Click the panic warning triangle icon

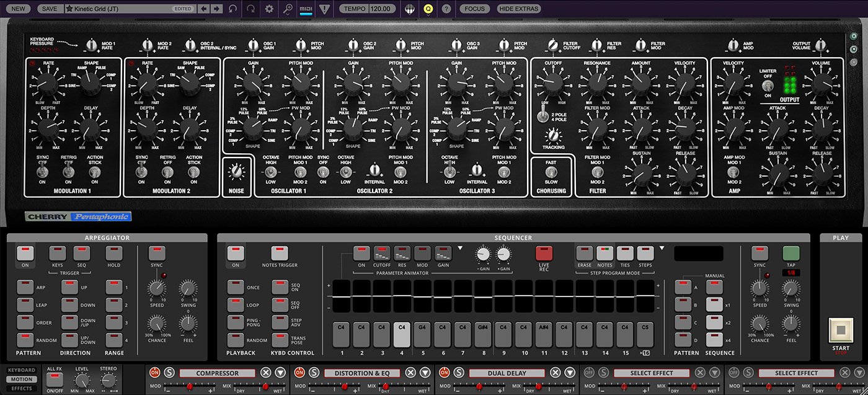click(325, 9)
